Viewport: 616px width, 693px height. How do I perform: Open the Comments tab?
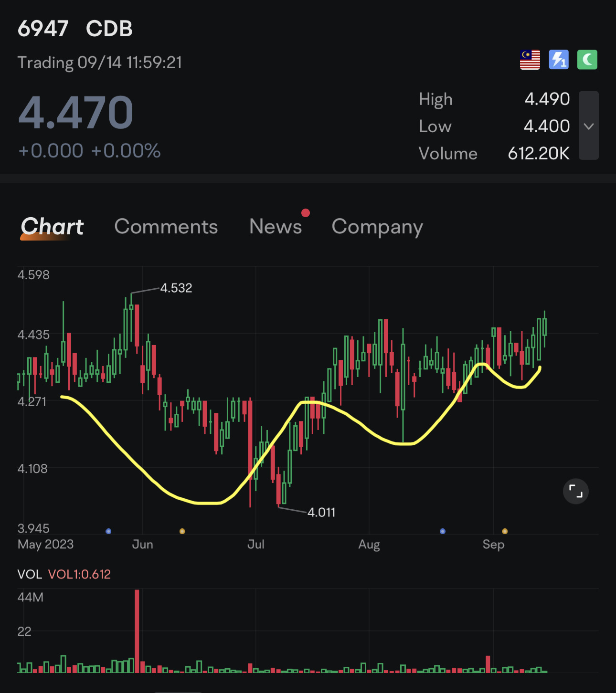coord(166,226)
